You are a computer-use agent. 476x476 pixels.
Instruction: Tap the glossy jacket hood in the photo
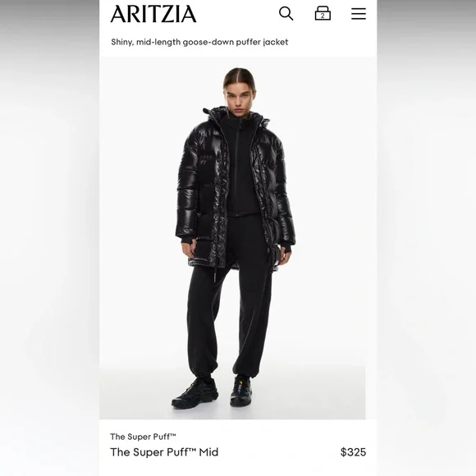pyautogui.click(x=236, y=117)
